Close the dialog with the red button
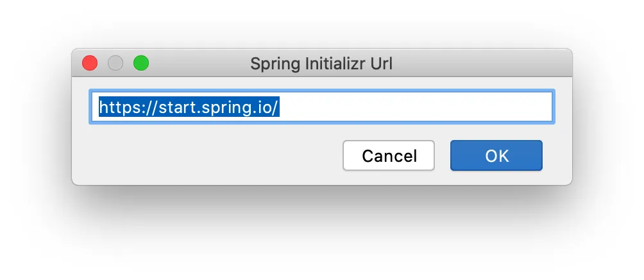This screenshot has height=280, width=644. 90,64
